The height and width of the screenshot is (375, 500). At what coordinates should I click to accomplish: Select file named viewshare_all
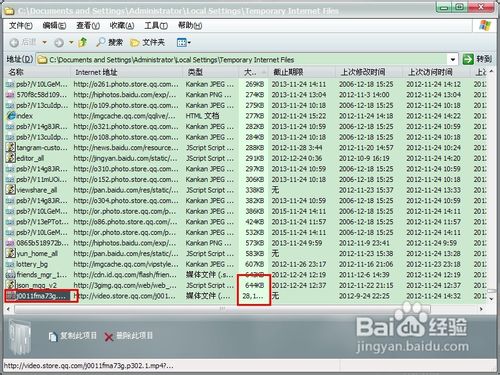pyautogui.click(x=37, y=190)
